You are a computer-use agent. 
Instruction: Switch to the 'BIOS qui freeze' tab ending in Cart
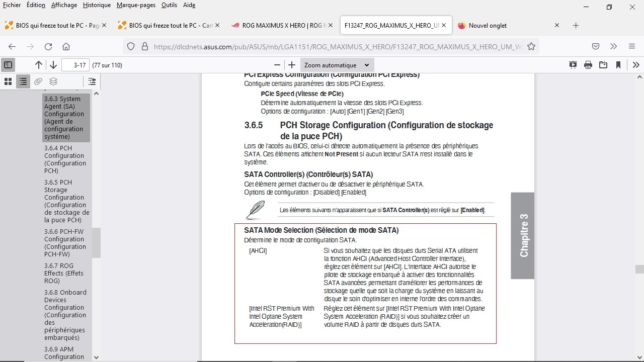[x=169, y=26]
